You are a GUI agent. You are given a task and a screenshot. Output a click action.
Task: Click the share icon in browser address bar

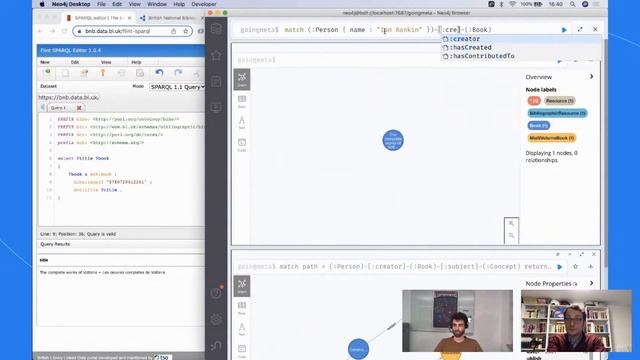[174, 31]
